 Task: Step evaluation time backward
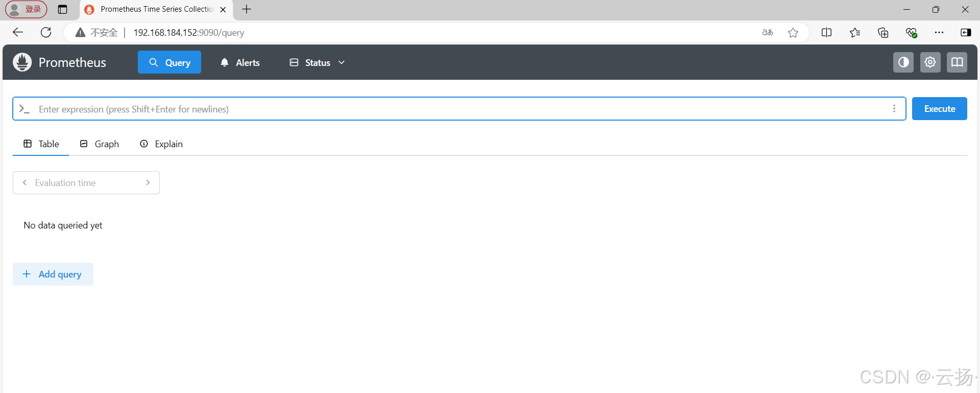pos(24,182)
